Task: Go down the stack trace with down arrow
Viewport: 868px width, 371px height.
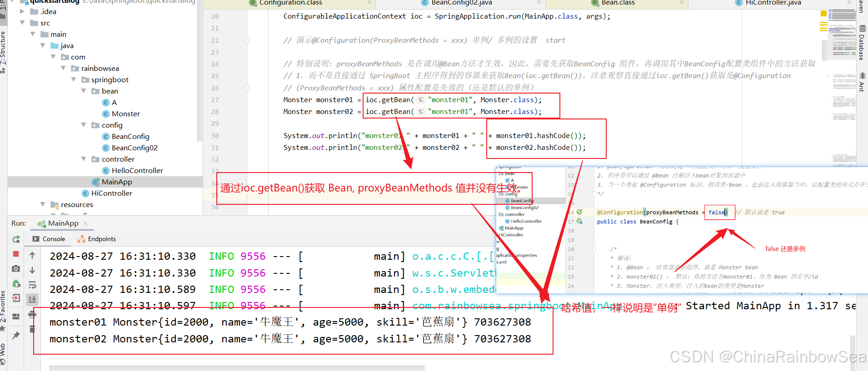Action: [x=32, y=270]
